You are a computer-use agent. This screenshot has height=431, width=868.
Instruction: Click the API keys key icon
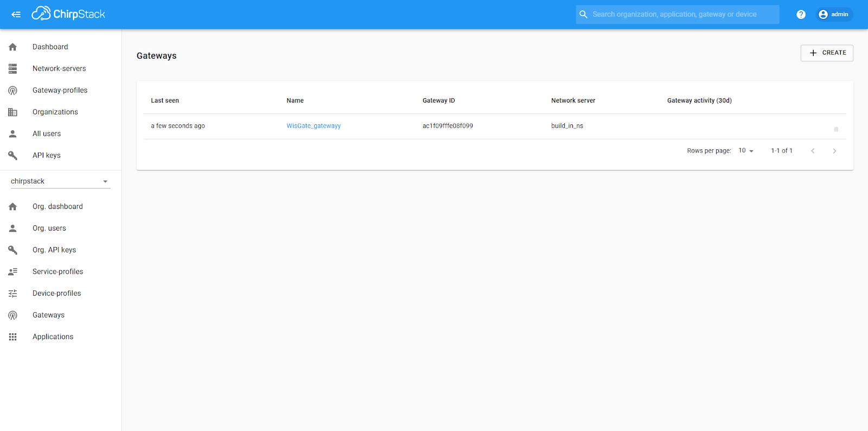coord(13,156)
